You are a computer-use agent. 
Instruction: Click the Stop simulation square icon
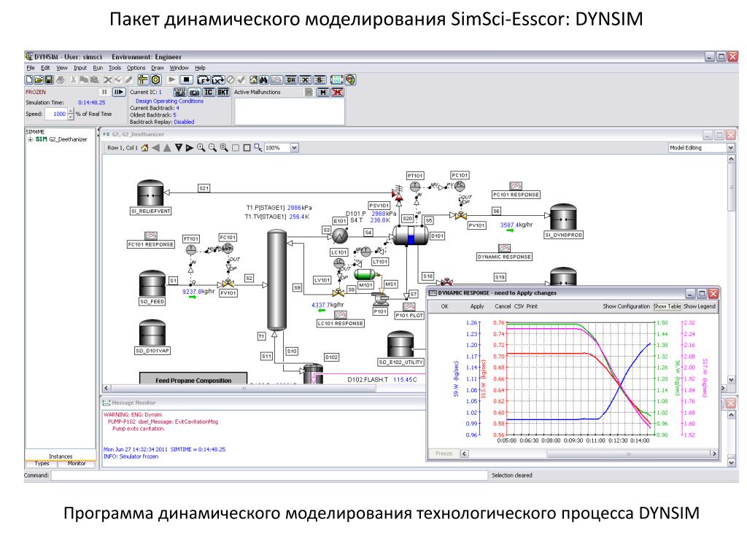(x=187, y=80)
